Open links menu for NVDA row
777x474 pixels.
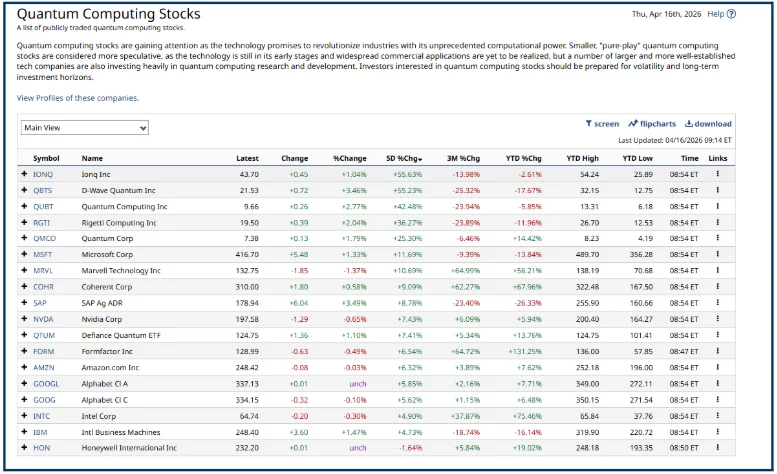718,319
